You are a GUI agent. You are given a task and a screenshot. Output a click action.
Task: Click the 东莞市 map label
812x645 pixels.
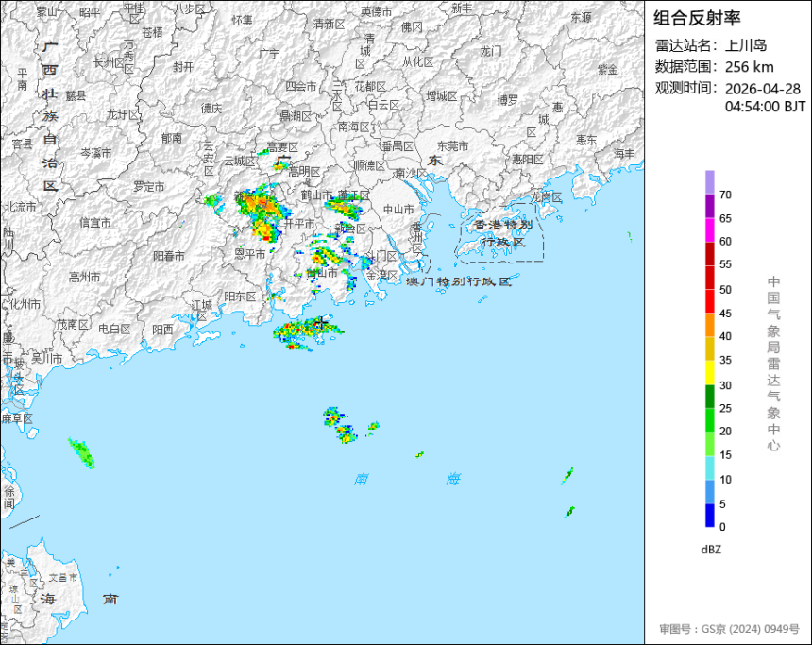452,146
